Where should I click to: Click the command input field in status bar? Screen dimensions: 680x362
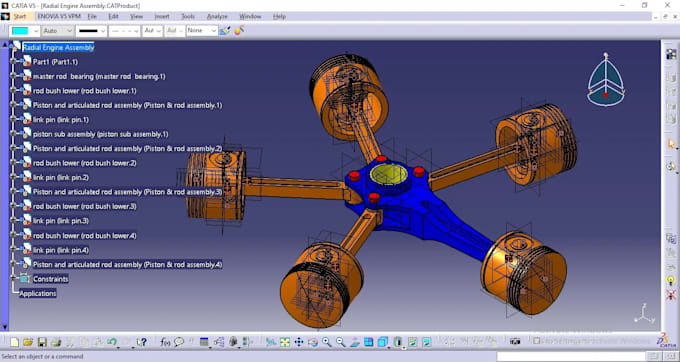point(572,357)
